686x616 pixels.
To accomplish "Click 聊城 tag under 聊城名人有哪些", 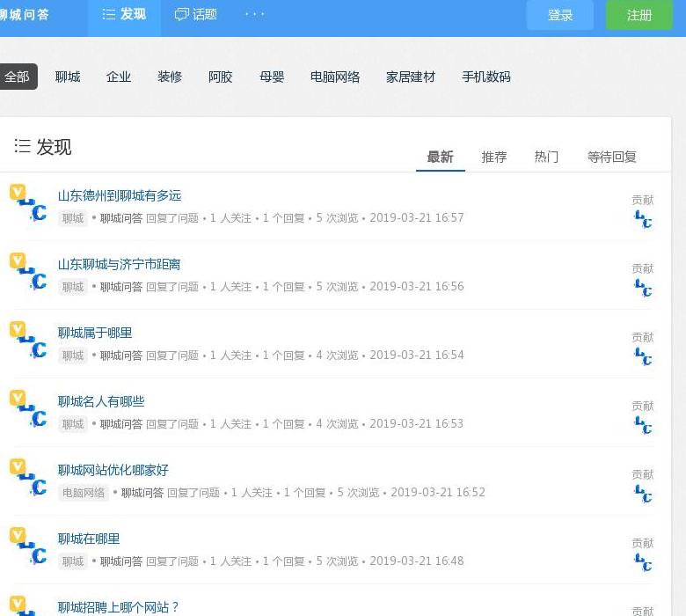I will point(73,424).
